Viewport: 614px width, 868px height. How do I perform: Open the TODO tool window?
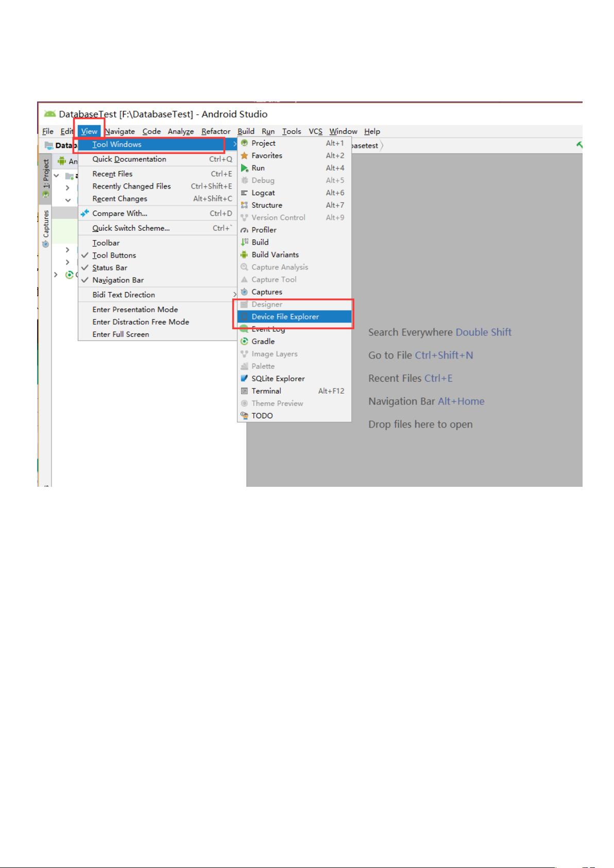[x=294, y=416]
